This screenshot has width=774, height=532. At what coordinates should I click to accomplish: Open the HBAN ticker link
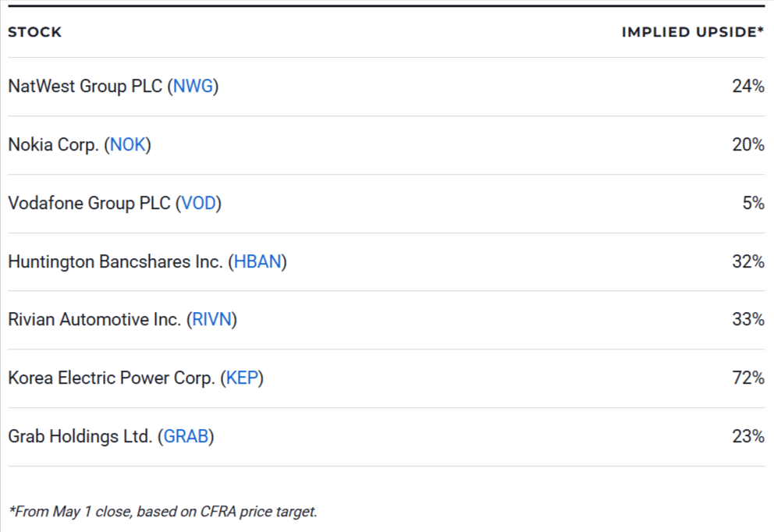click(257, 261)
